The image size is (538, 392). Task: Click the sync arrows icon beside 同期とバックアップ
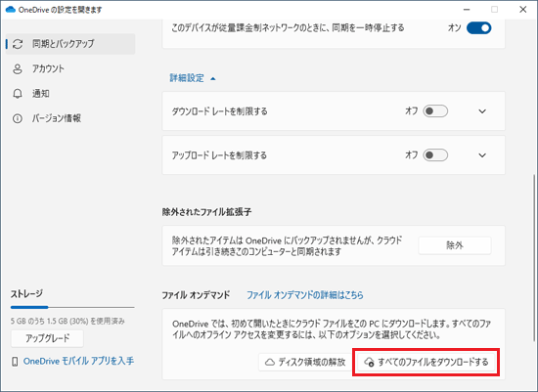tap(18, 44)
